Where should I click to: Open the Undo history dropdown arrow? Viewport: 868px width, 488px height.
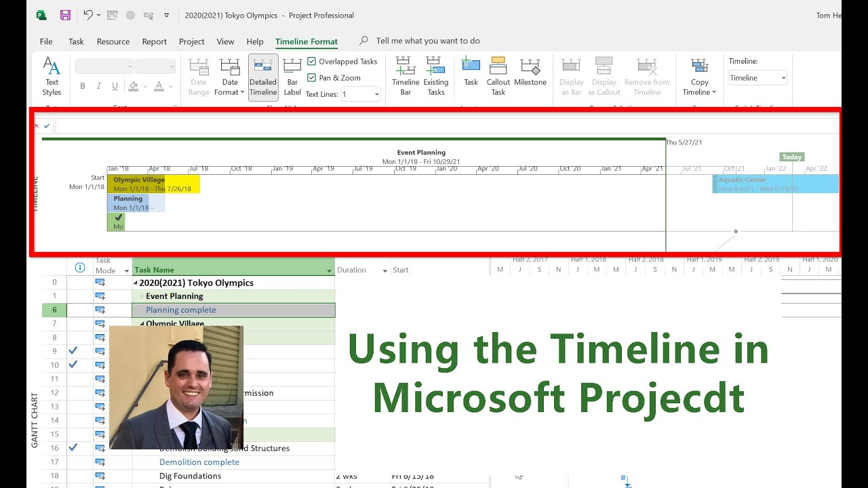click(99, 15)
